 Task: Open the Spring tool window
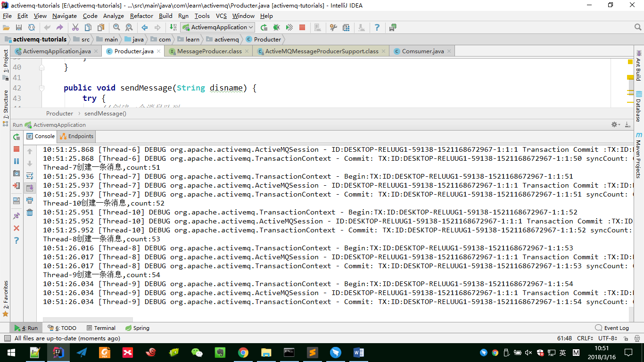tap(137, 328)
